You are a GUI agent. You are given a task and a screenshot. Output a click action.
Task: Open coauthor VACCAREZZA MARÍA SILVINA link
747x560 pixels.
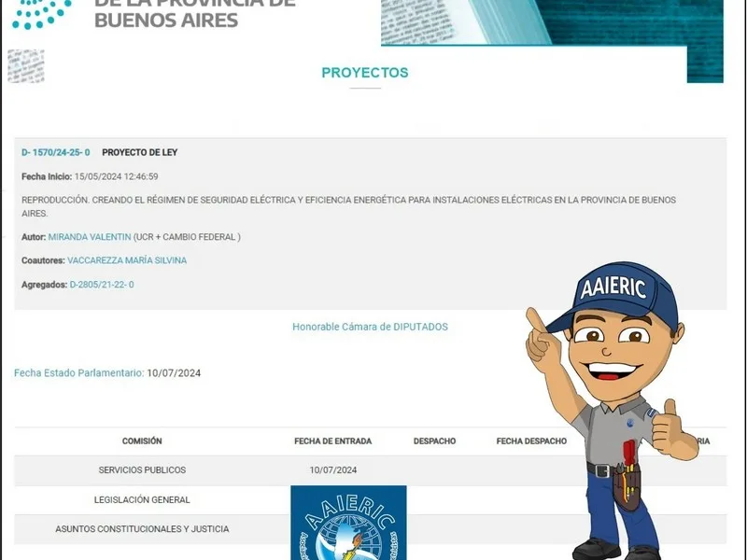coord(127,260)
